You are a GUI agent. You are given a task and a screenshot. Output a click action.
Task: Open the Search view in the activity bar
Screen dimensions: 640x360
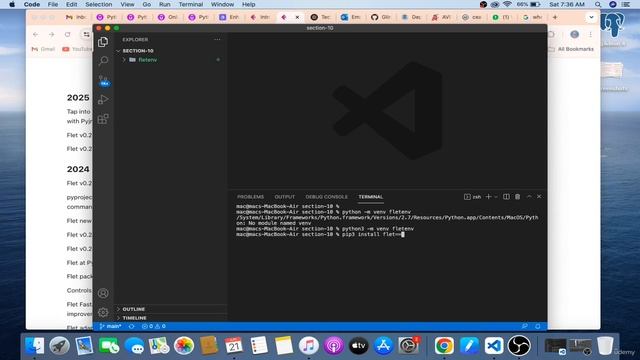[103, 61]
